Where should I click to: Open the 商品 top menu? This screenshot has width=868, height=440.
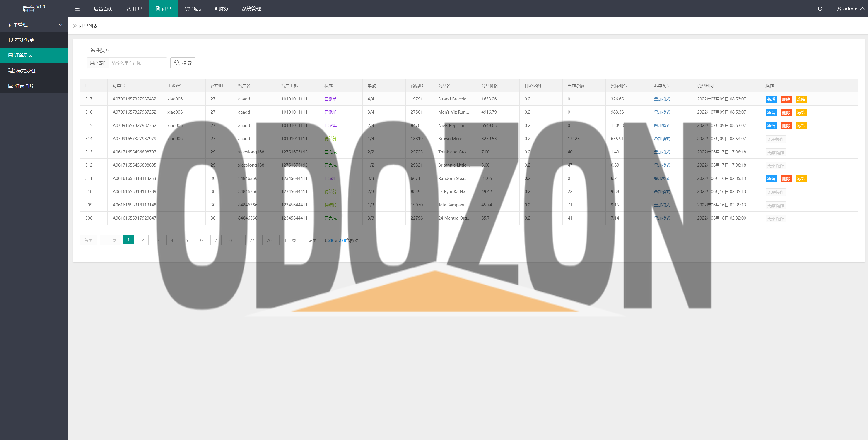click(193, 9)
